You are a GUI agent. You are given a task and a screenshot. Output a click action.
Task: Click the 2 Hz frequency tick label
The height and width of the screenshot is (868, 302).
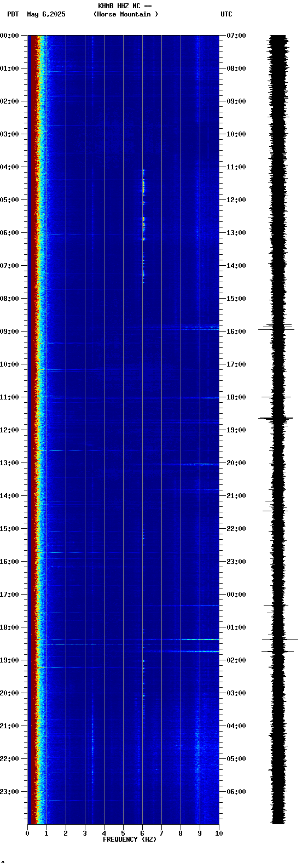(x=66, y=833)
